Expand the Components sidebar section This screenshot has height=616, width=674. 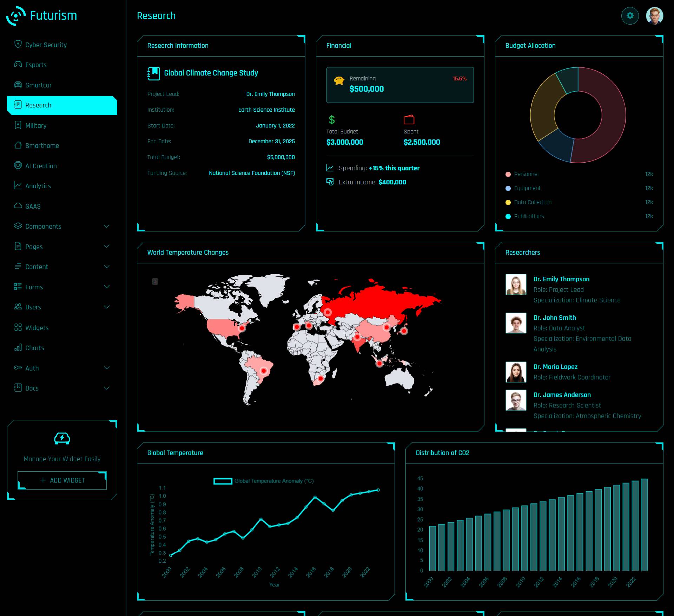coord(61,226)
